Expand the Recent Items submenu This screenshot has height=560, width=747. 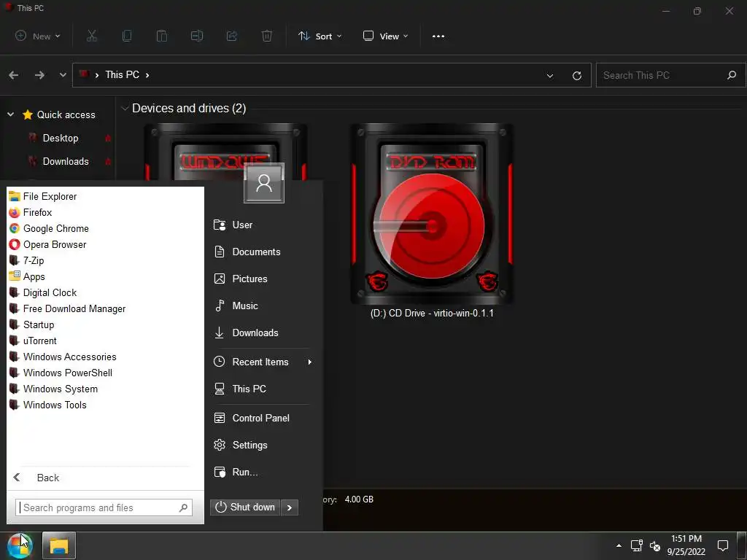click(x=310, y=362)
